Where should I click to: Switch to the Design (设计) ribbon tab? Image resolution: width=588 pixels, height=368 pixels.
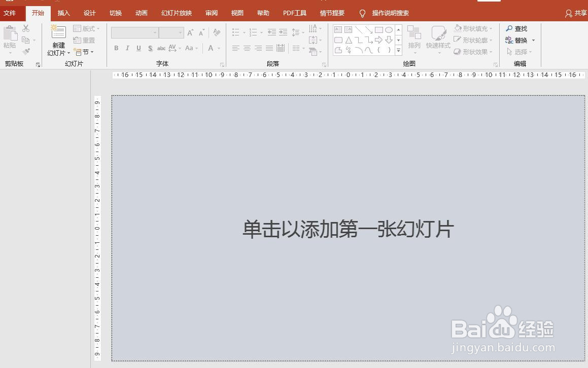(89, 13)
